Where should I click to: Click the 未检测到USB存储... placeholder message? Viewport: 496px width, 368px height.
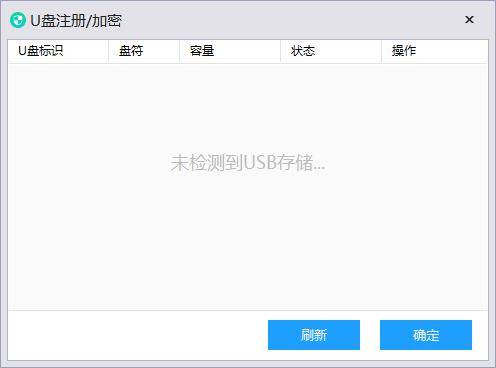coord(248,163)
